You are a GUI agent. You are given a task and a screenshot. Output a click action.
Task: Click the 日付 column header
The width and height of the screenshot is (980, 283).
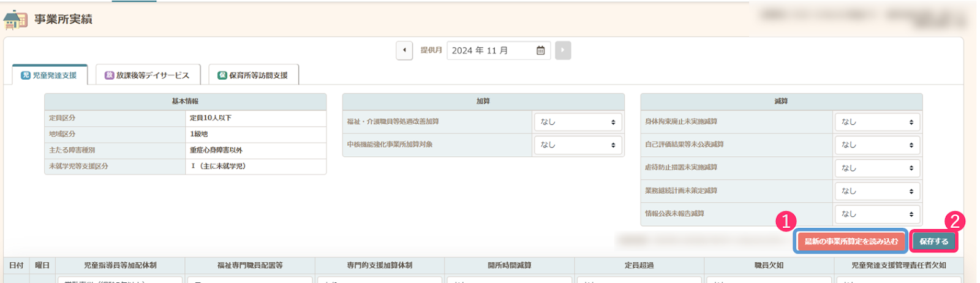click(17, 265)
